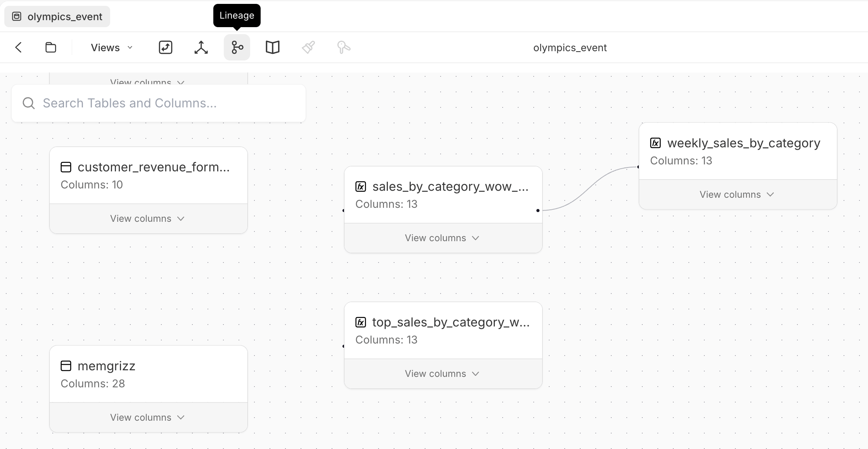Open the query editor icon in the toolbar
868x449 pixels.
[166, 47]
